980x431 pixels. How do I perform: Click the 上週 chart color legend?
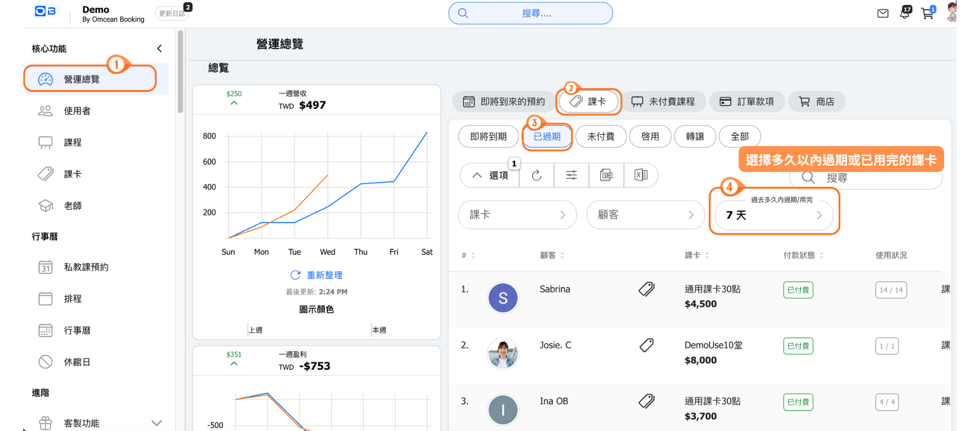pyautogui.click(x=256, y=330)
